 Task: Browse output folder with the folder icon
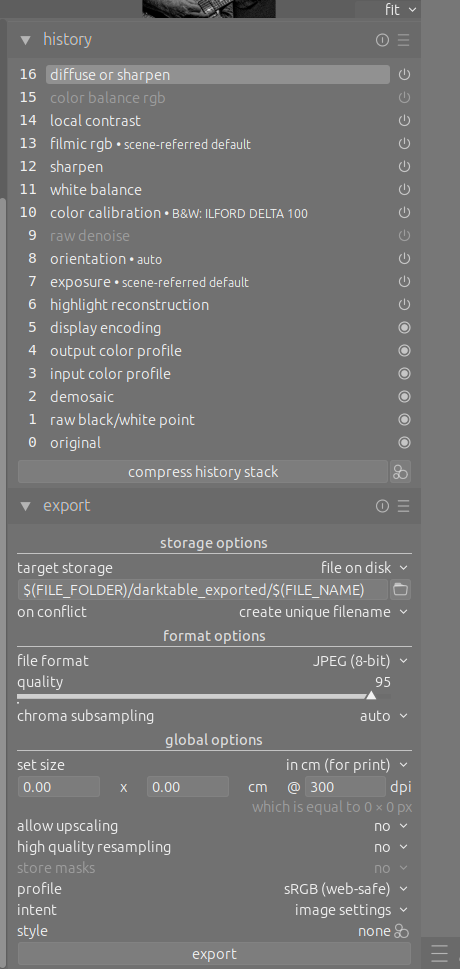tap(401, 590)
